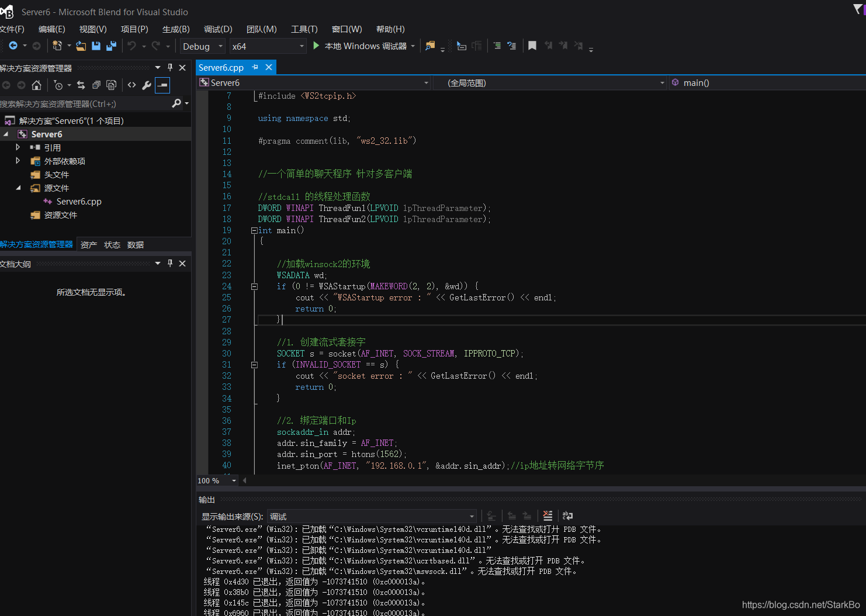Viewport: 866px width, 616px height.
Task: Switch to the 资产 tab
Action: 89,245
